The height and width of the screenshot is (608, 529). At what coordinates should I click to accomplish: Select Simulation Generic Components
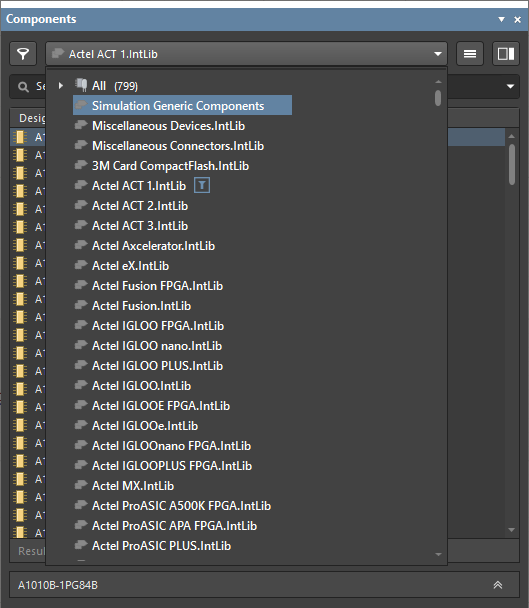pyautogui.click(x=182, y=105)
